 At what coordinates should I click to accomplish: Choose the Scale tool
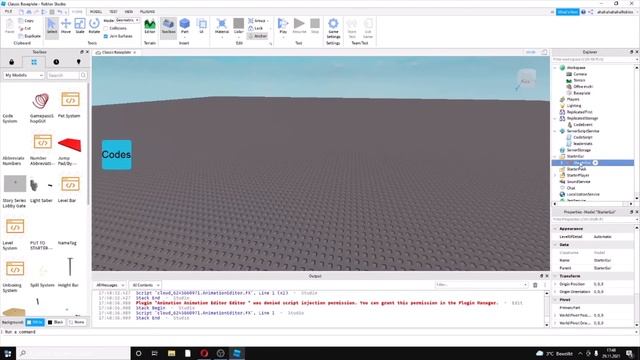coord(80,27)
